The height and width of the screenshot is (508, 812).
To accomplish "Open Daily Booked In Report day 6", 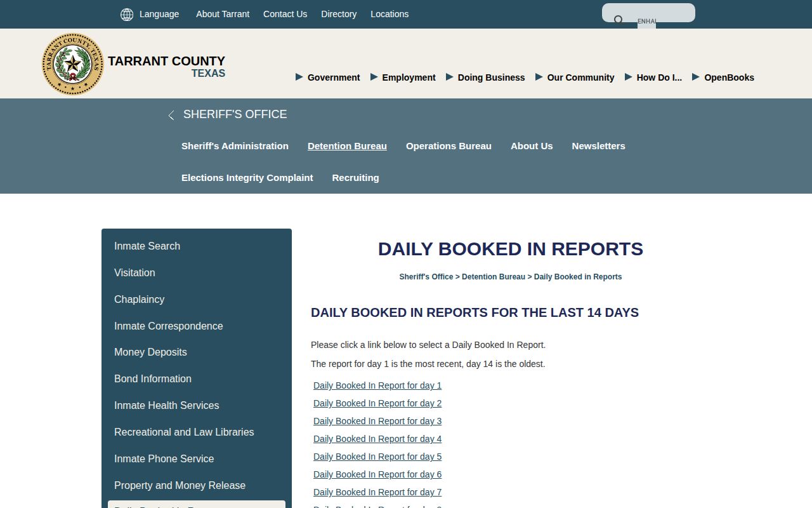I will 377,474.
